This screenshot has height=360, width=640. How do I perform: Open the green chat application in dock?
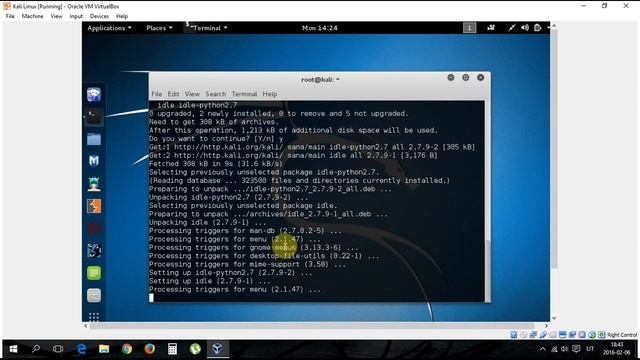click(94, 273)
